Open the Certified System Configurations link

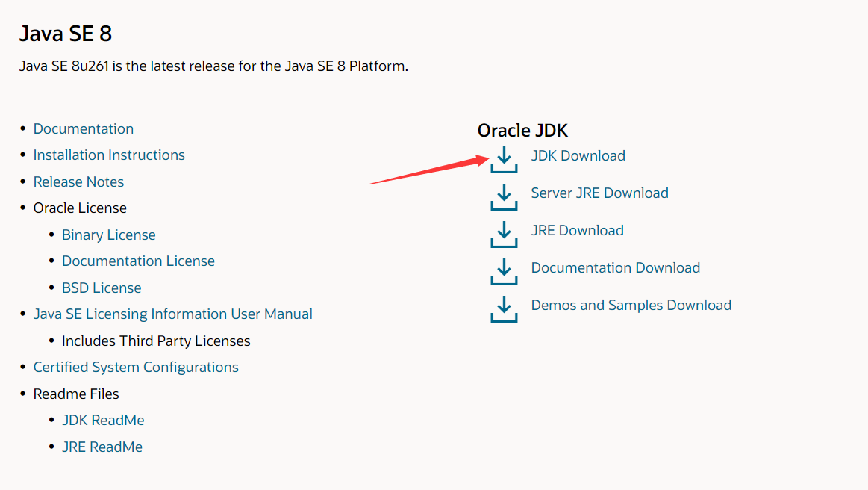pyautogui.click(x=136, y=367)
